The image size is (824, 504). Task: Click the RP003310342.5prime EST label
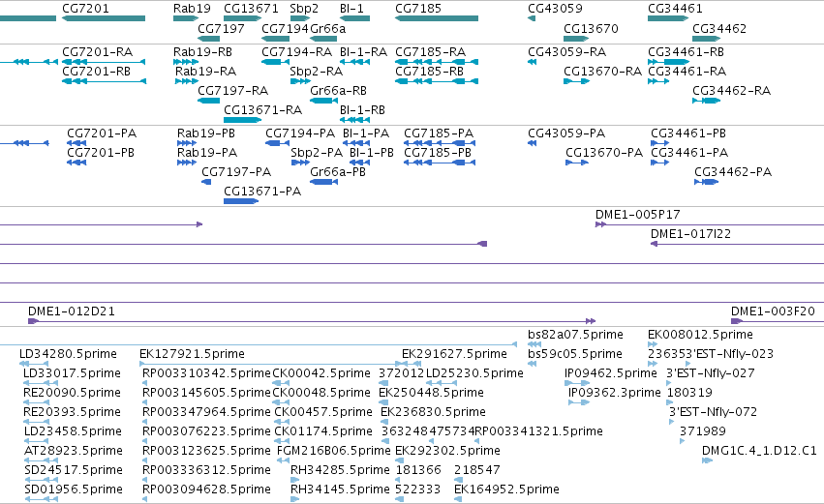point(206,373)
